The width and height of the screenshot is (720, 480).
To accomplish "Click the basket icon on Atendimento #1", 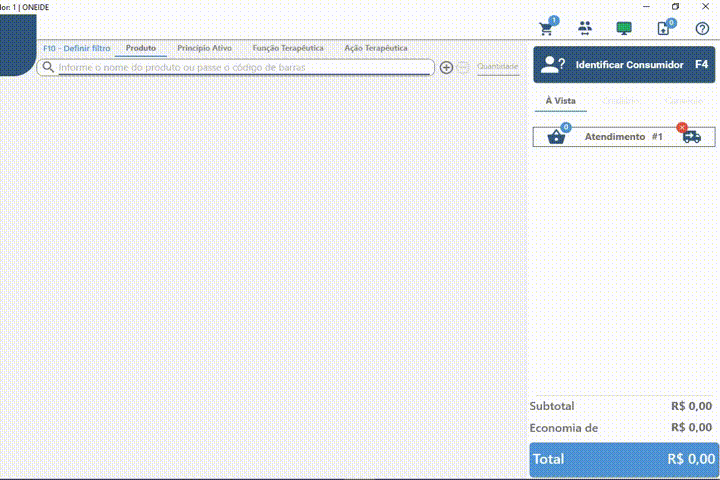I will (x=556, y=137).
